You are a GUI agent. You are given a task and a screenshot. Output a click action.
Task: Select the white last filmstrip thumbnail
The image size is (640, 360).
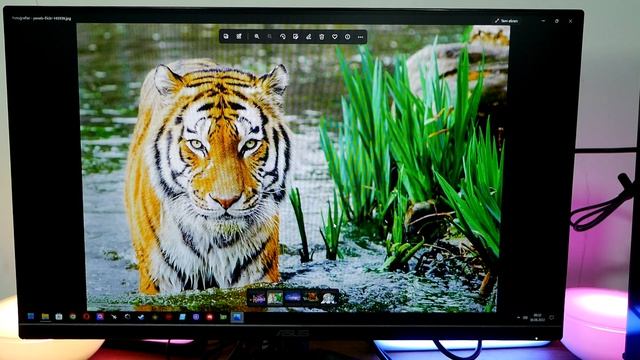point(328,298)
